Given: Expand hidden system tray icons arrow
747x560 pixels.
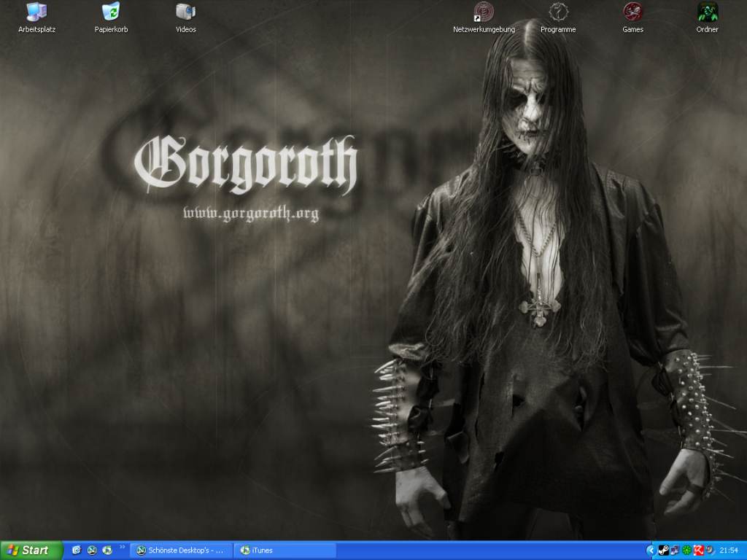Looking at the screenshot, I should tap(651, 551).
